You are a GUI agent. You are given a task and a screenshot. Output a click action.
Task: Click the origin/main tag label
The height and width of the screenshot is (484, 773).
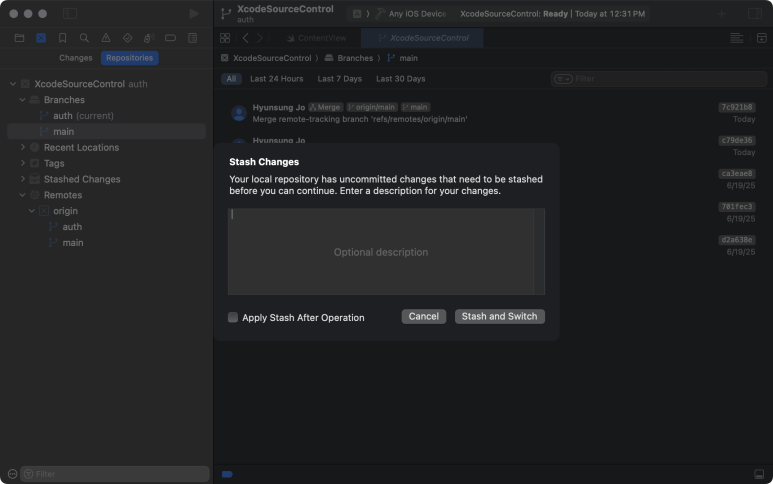tap(372, 107)
